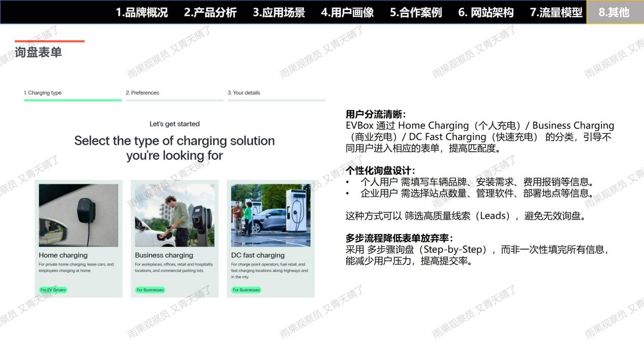
Task: Click For Businesses tag under Business charging
Action: 150,290
